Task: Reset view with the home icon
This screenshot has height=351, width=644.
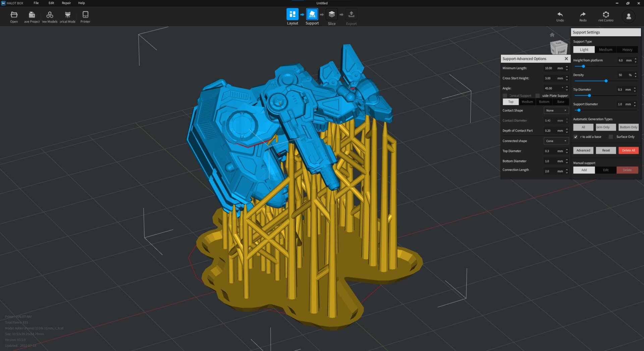Action: coord(552,35)
